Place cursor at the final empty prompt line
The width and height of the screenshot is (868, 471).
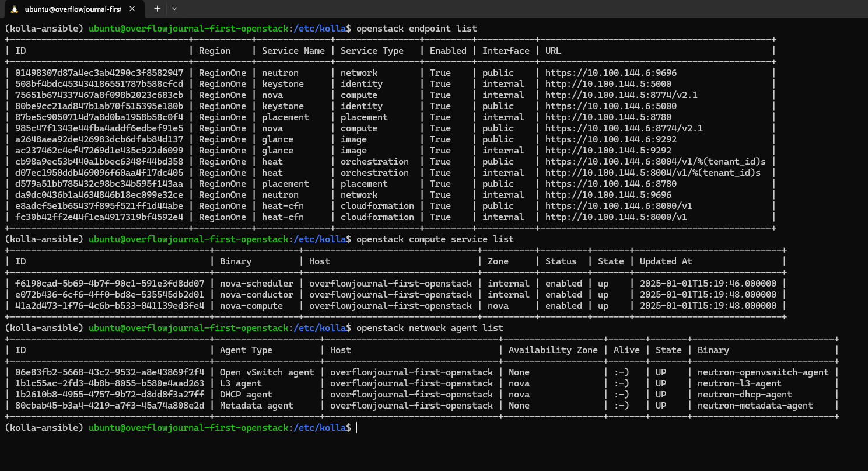(x=357, y=428)
